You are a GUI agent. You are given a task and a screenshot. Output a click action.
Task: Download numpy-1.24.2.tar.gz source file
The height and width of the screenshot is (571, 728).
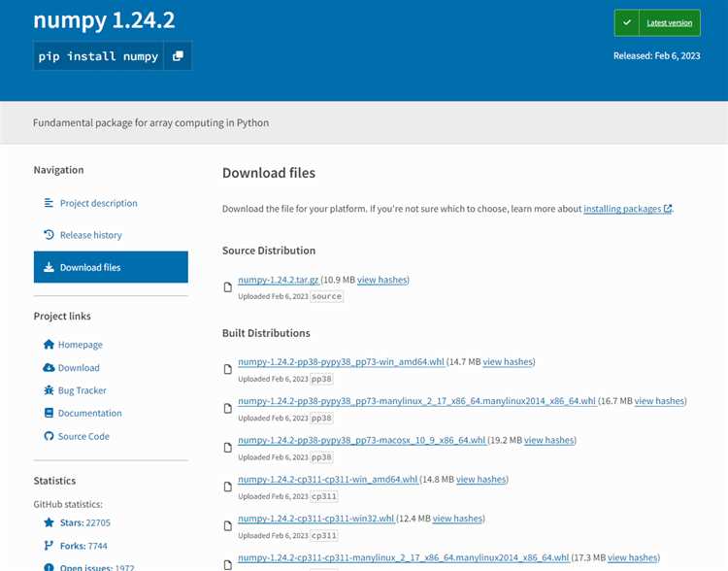279,280
